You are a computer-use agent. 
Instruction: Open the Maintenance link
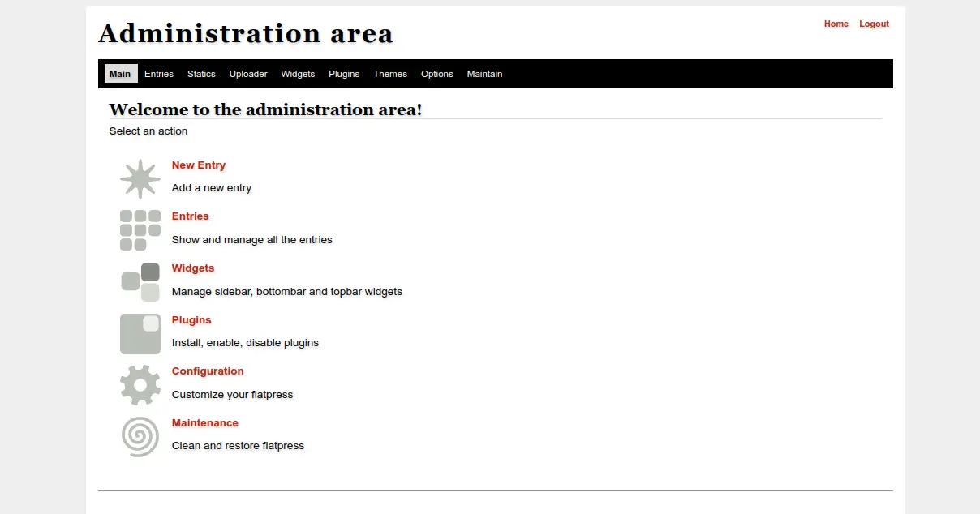(x=205, y=423)
